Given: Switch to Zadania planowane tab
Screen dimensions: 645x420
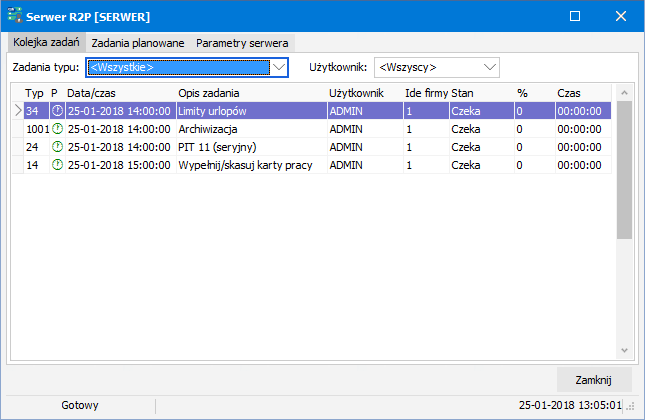Looking at the screenshot, I should click(137, 44).
